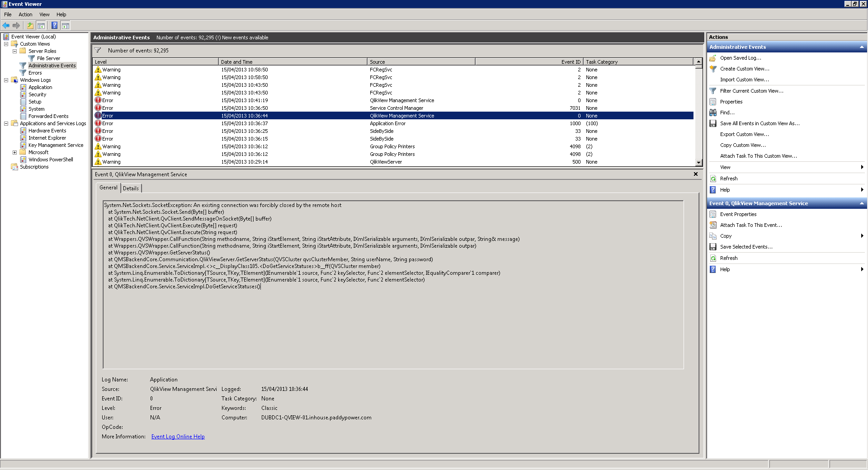Click Copy Custom View action
Image resolution: width=868 pixels, height=470 pixels.
743,145
